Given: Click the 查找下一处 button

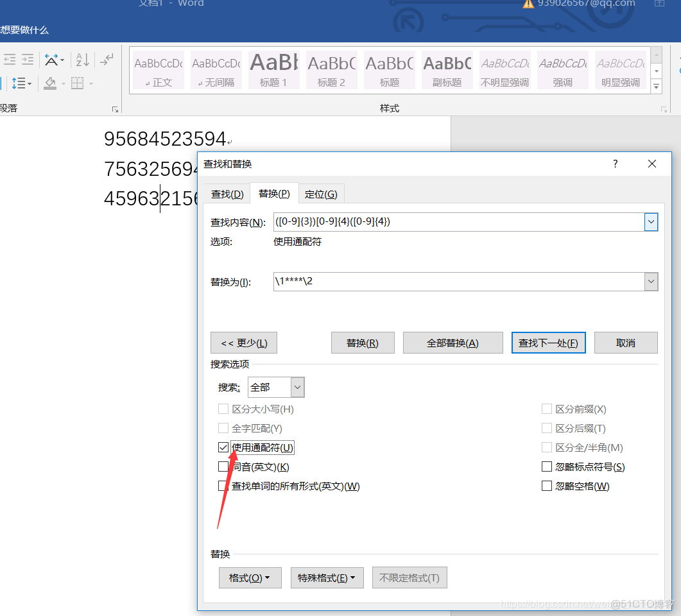Looking at the screenshot, I should click(x=548, y=343).
